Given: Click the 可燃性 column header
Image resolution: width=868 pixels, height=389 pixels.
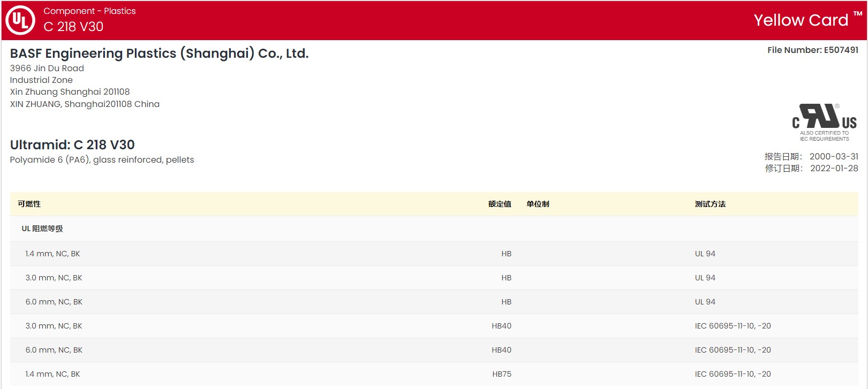Looking at the screenshot, I should (x=29, y=204).
